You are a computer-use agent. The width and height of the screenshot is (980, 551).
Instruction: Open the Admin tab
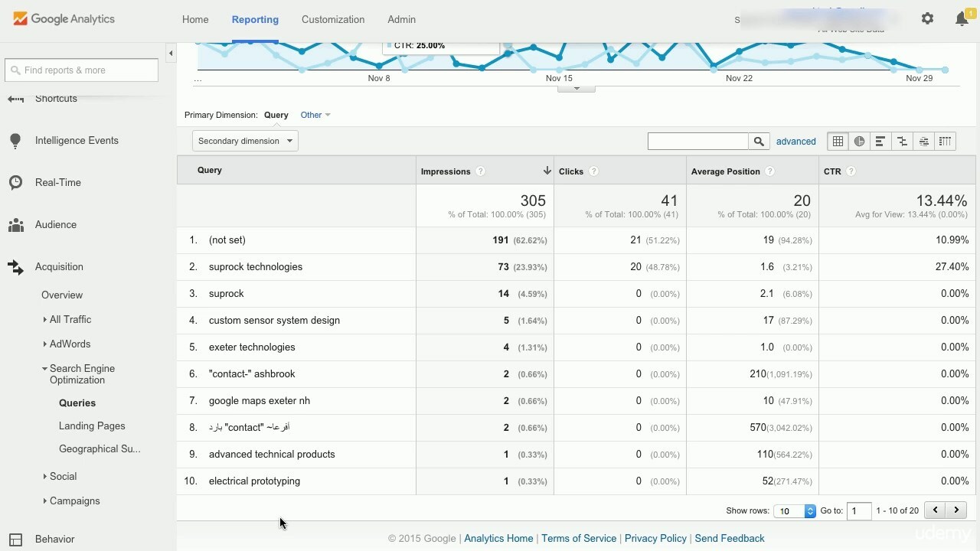(x=401, y=19)
